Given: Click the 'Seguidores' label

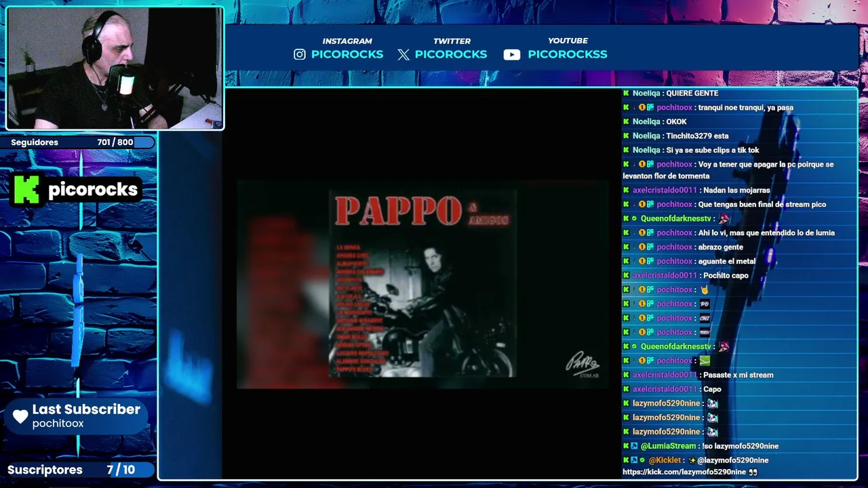Looking at the screenshot, I should click(35, 142).
